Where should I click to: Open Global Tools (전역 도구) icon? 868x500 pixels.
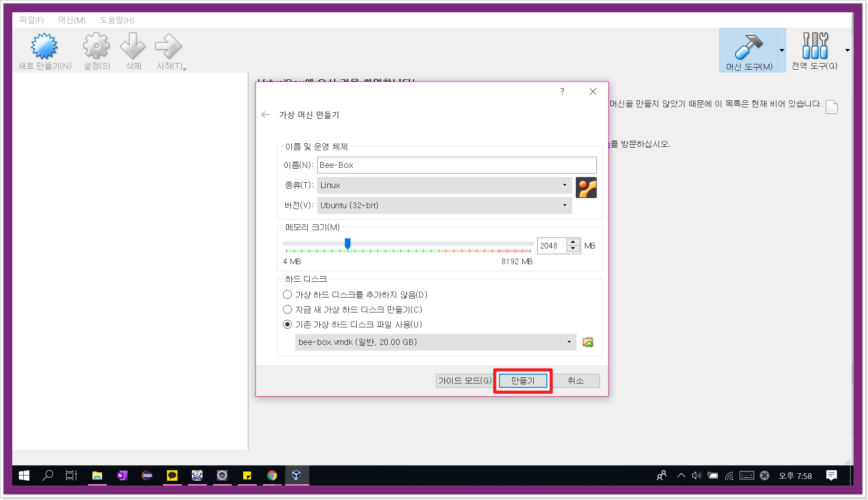click(815, 46)
